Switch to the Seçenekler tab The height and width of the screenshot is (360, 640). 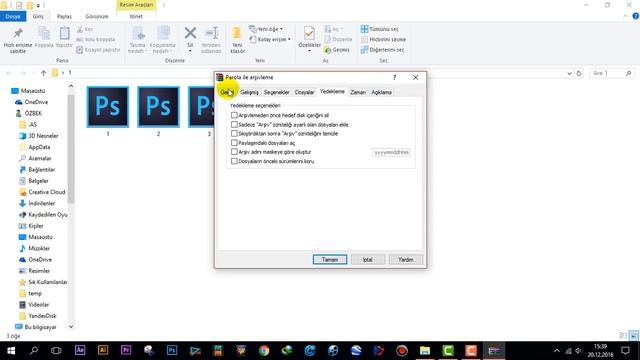277,92
